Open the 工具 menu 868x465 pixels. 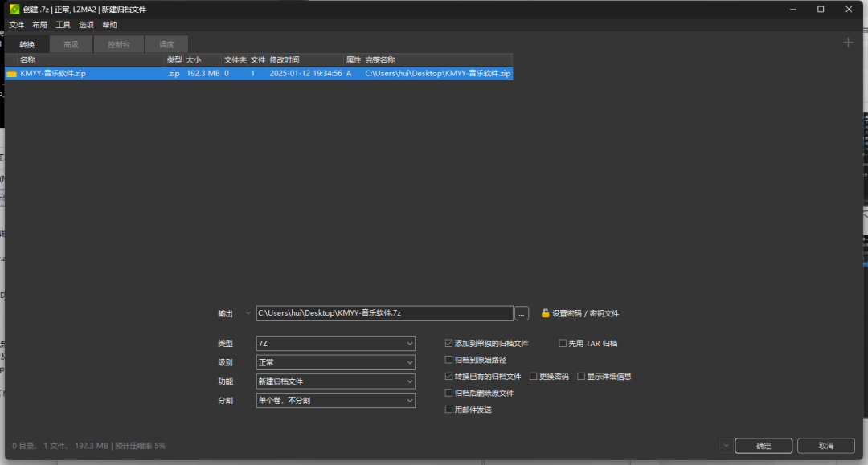tap(63, 25)
